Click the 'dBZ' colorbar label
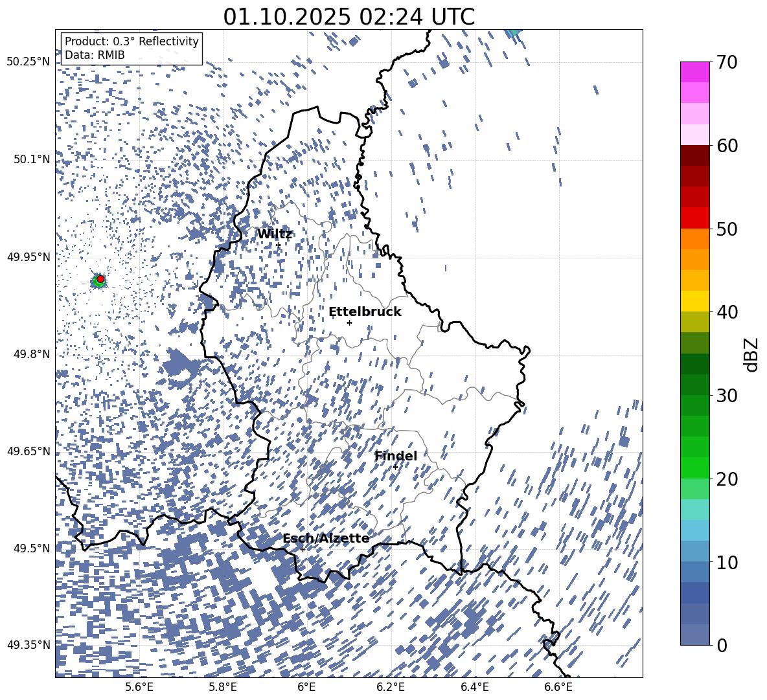This screenshot has width=767, height=700. 751,354
